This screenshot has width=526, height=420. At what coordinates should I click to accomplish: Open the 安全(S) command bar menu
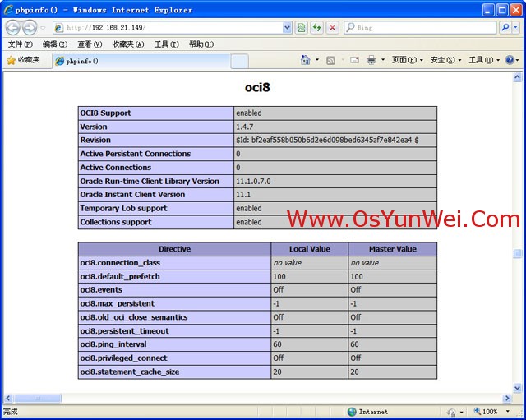coord(445,60)
